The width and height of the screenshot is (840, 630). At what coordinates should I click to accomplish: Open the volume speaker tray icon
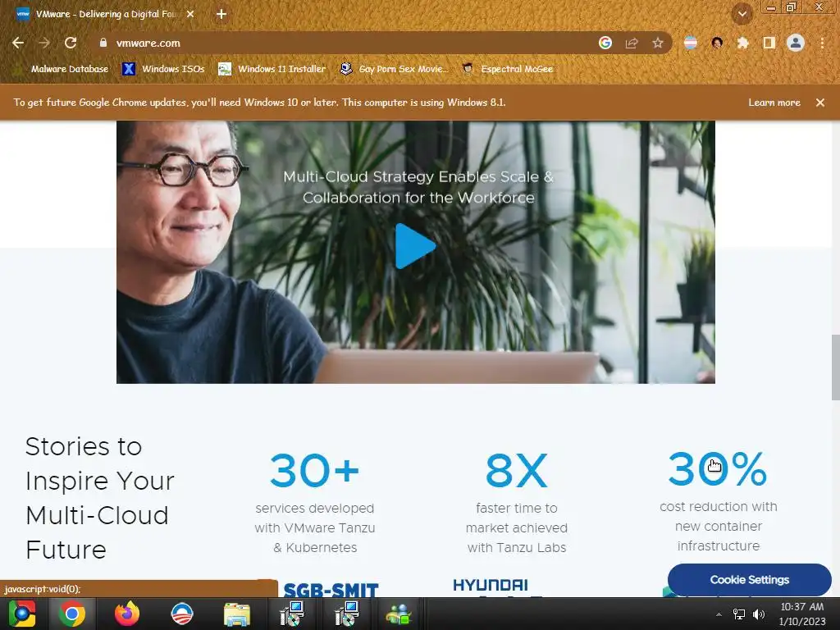pyautogui.click(x=759, y=614)
